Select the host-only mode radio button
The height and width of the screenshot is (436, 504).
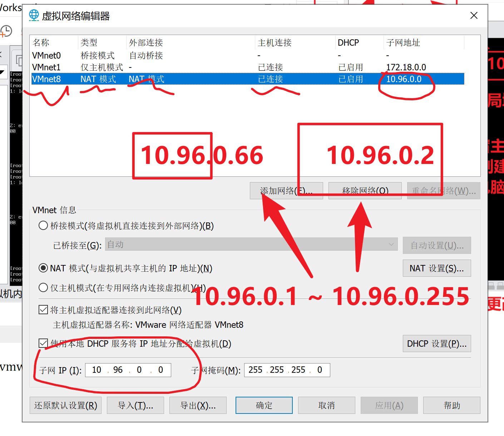coord(43,288)
